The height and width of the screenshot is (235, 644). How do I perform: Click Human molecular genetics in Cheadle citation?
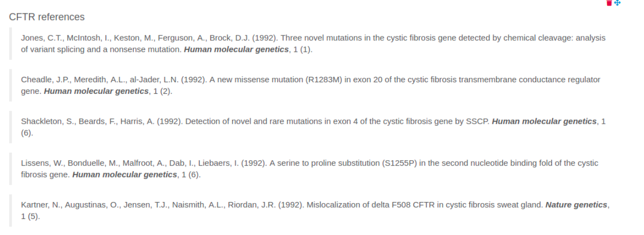(96, 92)
